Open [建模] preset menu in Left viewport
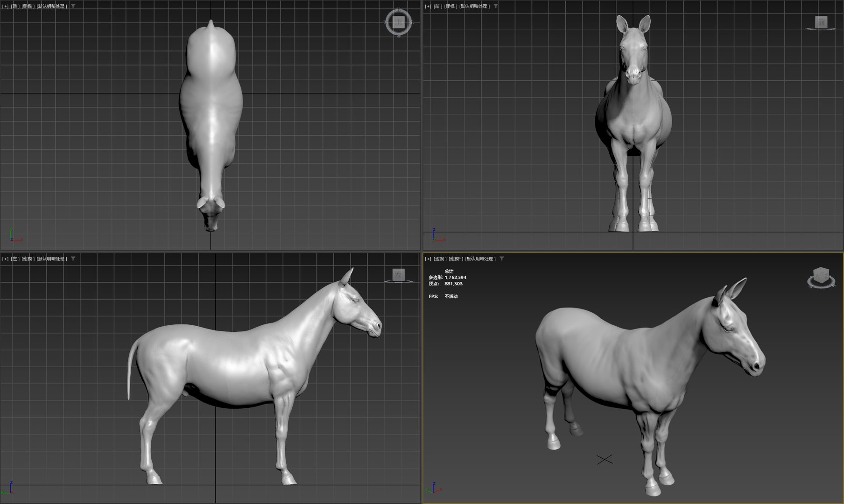This screenshot has width=844, height=504. 28,259
